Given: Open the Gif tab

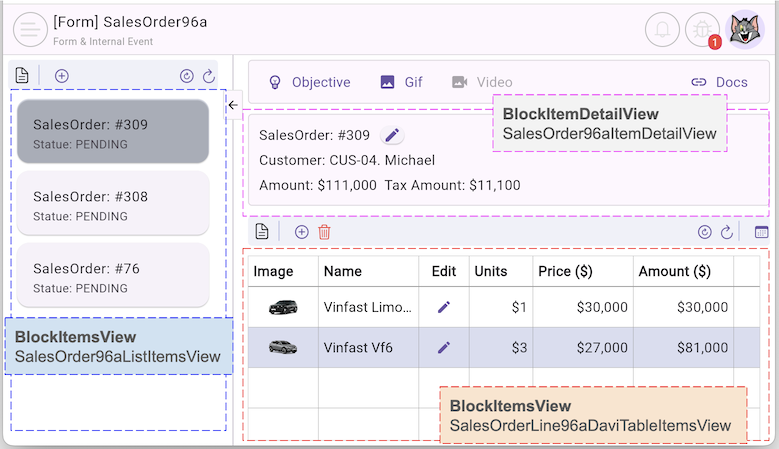Looking at the screenshot, I should point(402,82).
